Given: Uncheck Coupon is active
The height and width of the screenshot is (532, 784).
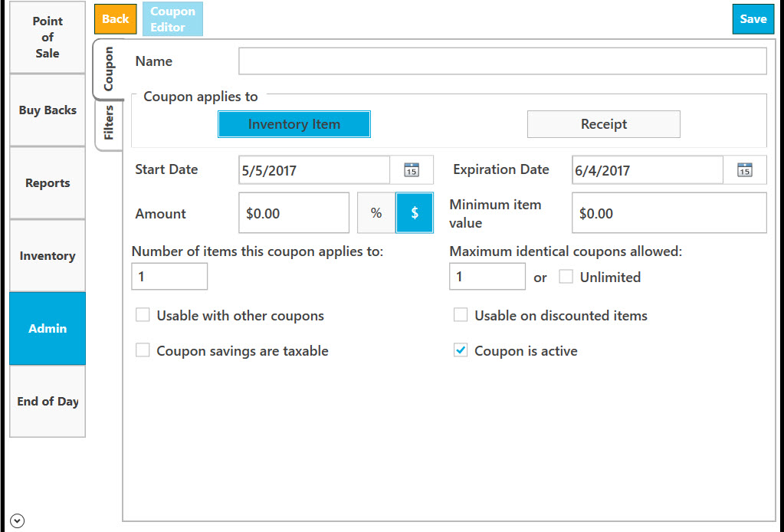Looking at the screenshot, I should point(461,350).
